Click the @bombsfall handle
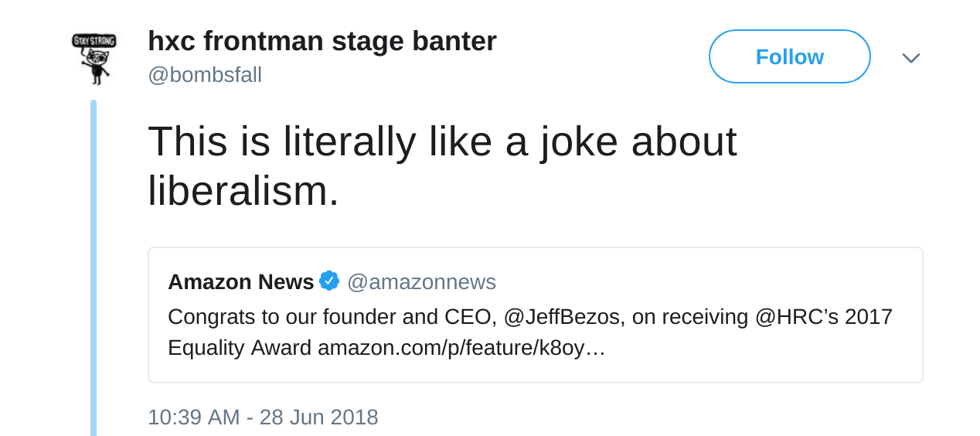Viewport: 980px width, 436px height. (x=205, y=75)
